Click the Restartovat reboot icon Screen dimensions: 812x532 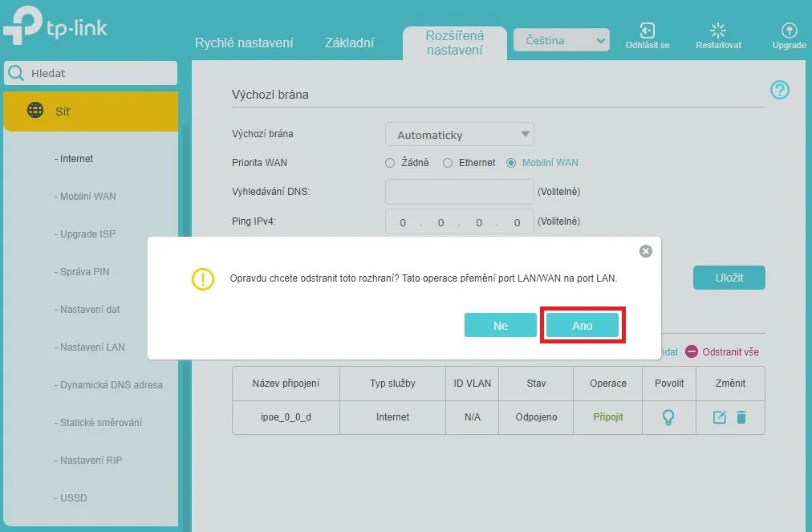pos(718,30)
